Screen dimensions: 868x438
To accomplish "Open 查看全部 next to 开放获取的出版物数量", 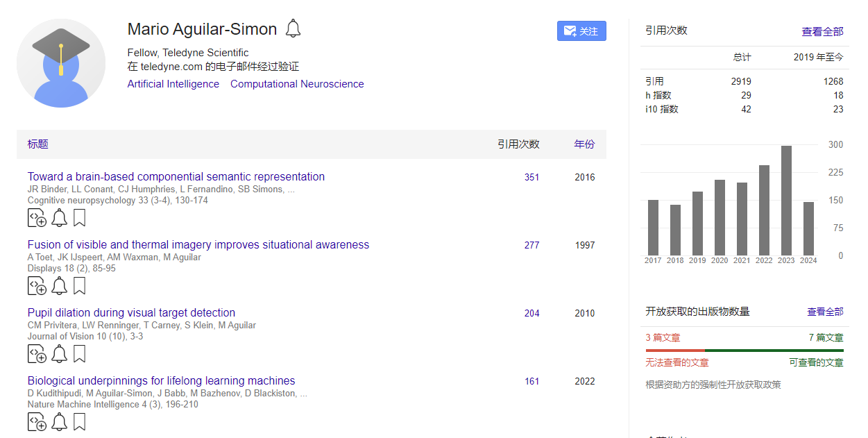I will [825, 312].
